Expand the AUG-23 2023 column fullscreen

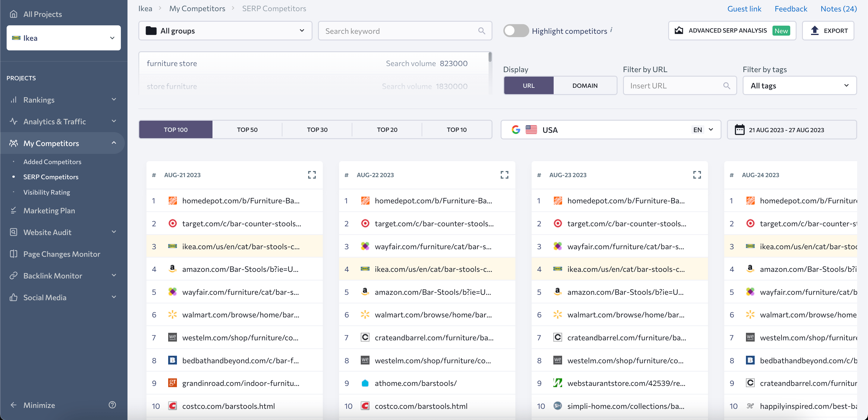point(697,175)
